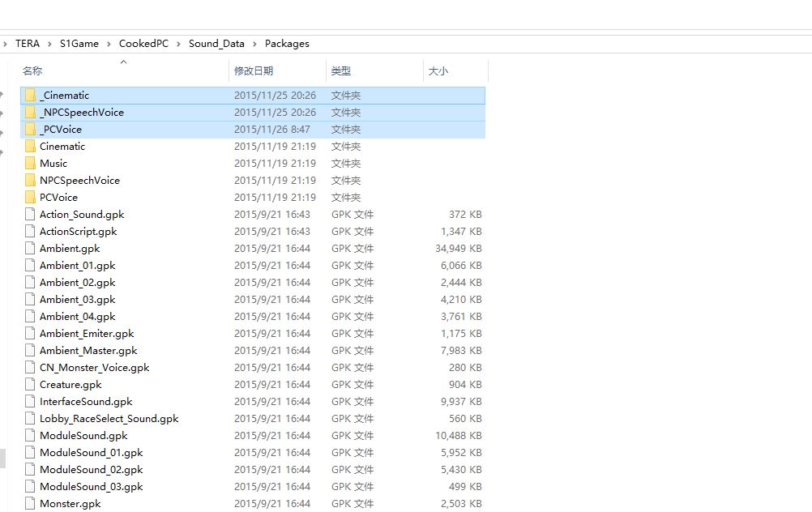
Task: Click the ModuleSound_01.gpk file icon
Action: [x=30, y=453]
